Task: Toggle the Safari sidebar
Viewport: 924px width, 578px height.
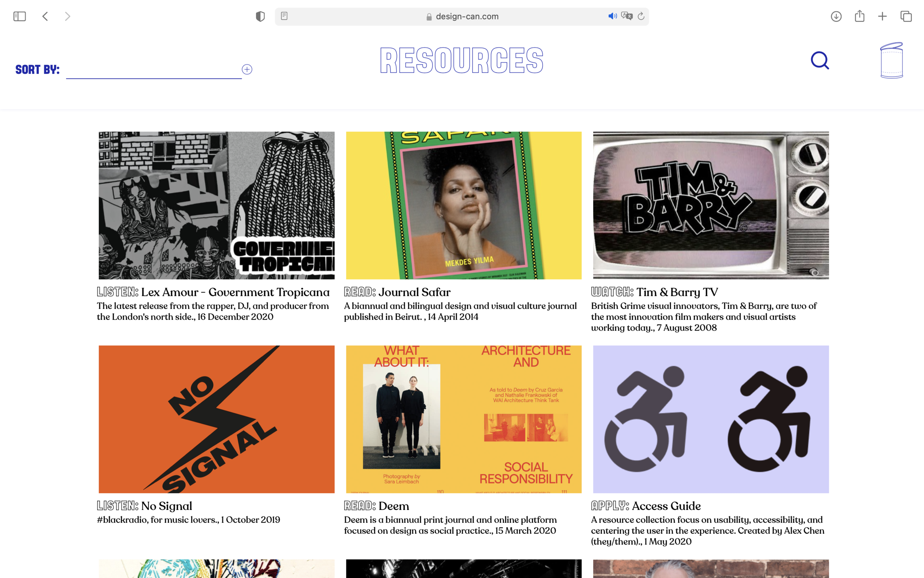Action: coord(20,16)
